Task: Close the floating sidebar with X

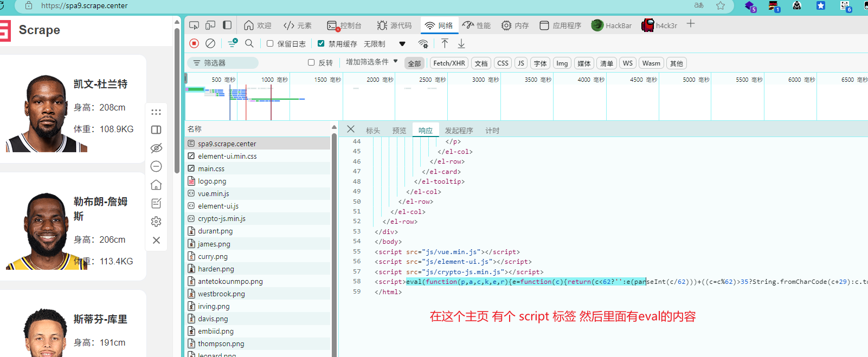Action: [x=156, y=240]
